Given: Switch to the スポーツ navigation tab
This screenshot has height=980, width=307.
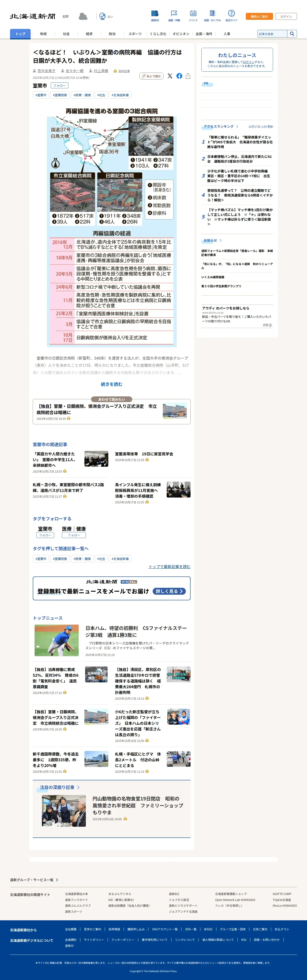Looking at the screenshot, I should tap(135, 34).
